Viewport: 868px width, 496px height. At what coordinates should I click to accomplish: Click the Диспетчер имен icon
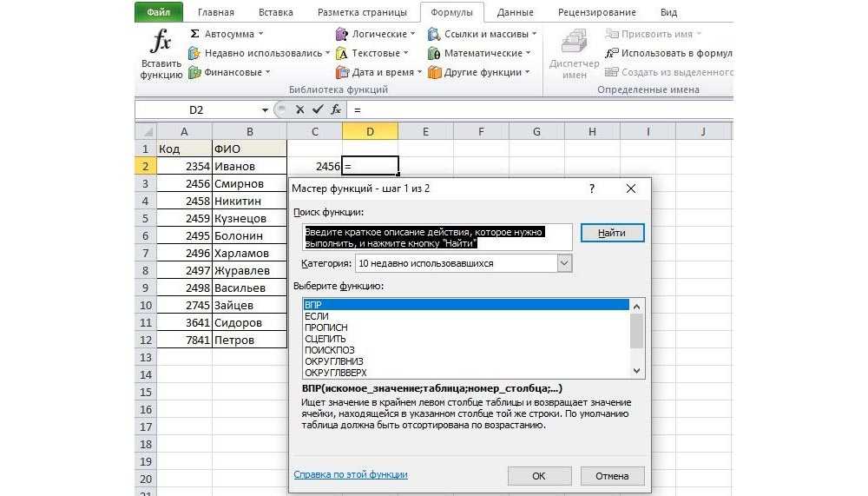click(574, 43)
